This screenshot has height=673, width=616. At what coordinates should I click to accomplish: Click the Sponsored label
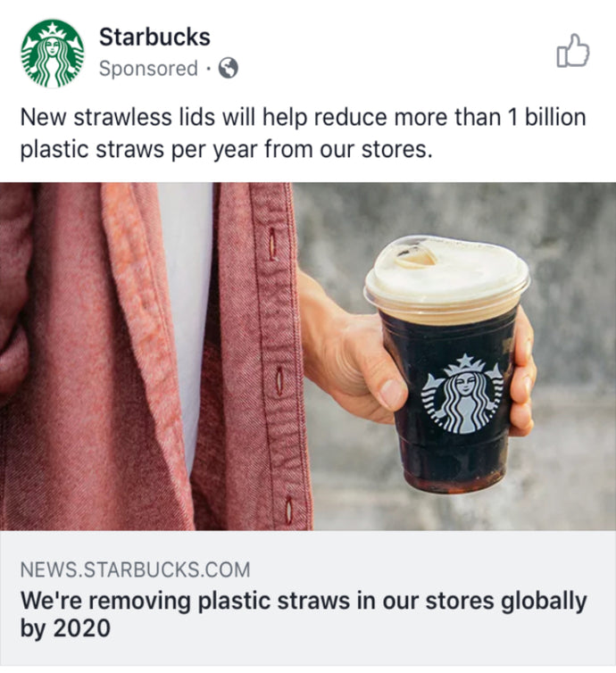tap(148, 68)
